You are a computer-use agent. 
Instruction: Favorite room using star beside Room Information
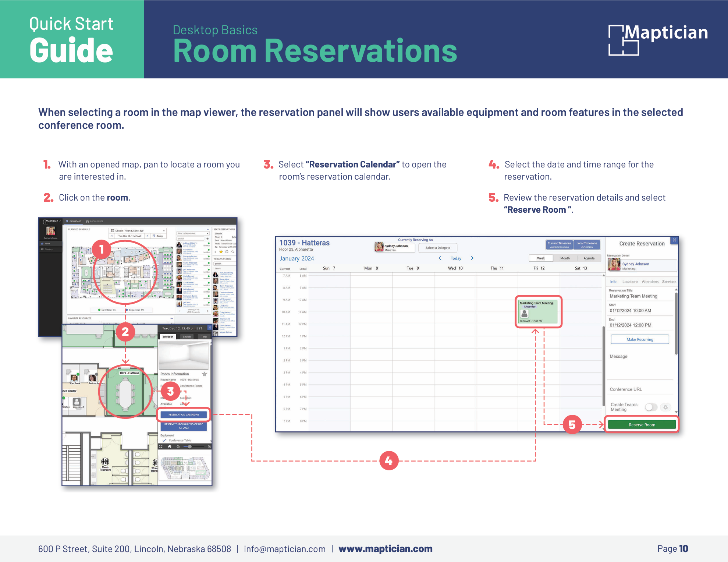pyautogui.click(x=205, y=374)
